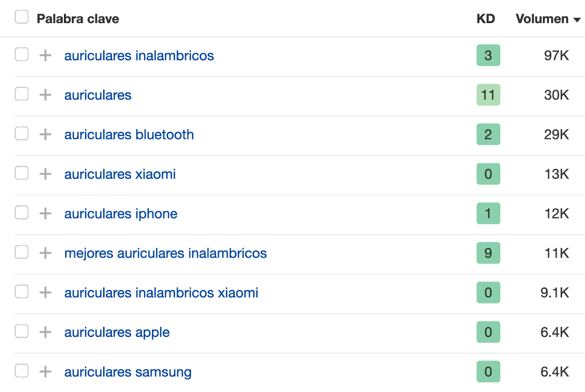Add mejores auriculares inalambricos via plus icon
Image resolution: width=585 pixels, height=392 pixels.
click(45, 253)
